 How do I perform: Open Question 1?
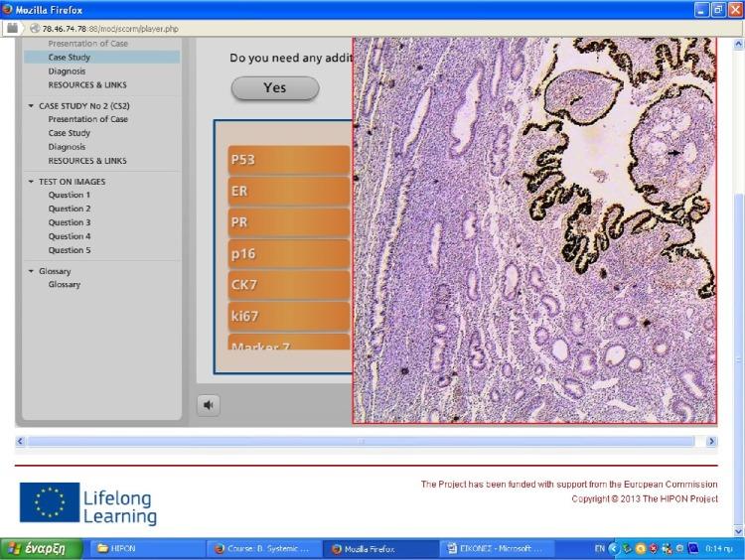pyautogui.click(x=69, y=195)
